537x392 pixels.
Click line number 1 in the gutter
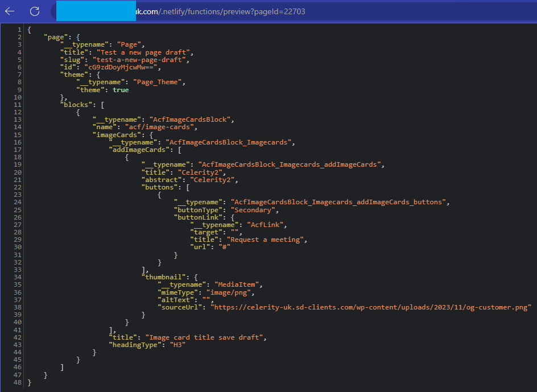(x=20, y=30)
